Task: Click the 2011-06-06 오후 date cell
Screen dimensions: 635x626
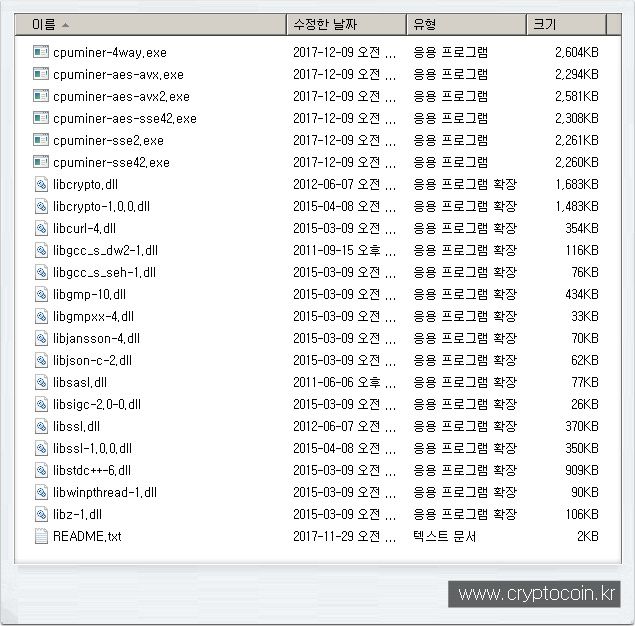Action: (x=344, y=382)
